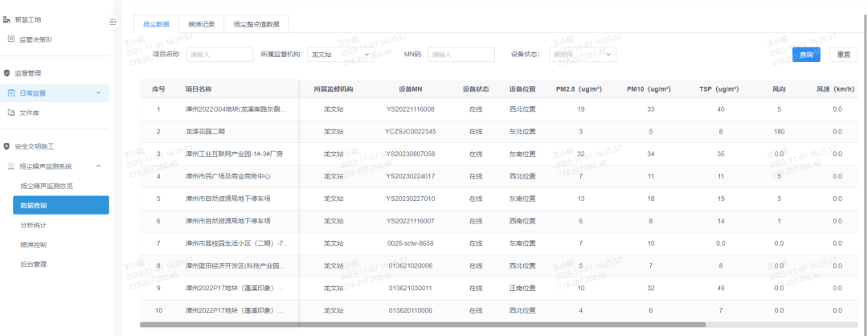Viewport: 868px width, 336px height.
Task: Click device MN YS20221116008
Action: 410,109
